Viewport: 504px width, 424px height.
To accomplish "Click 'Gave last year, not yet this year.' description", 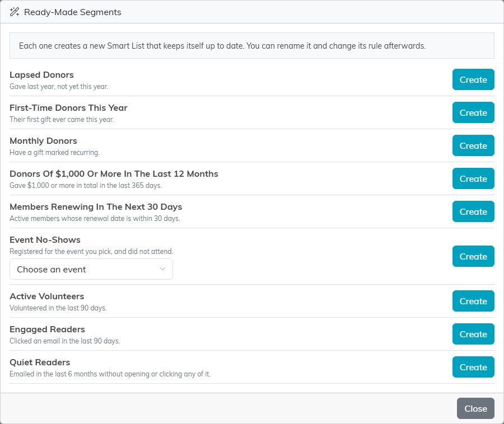I will 59,86.
